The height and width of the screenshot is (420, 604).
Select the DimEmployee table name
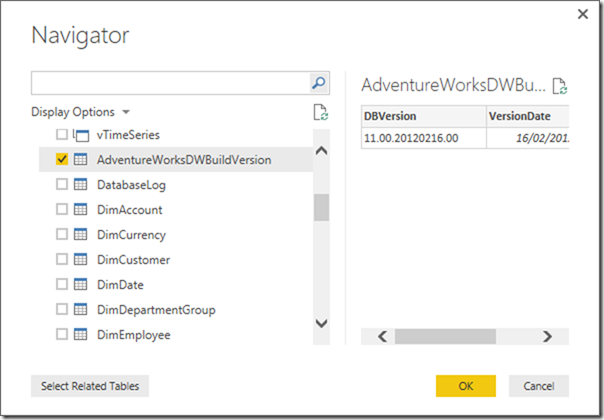(x=134, y=335)
